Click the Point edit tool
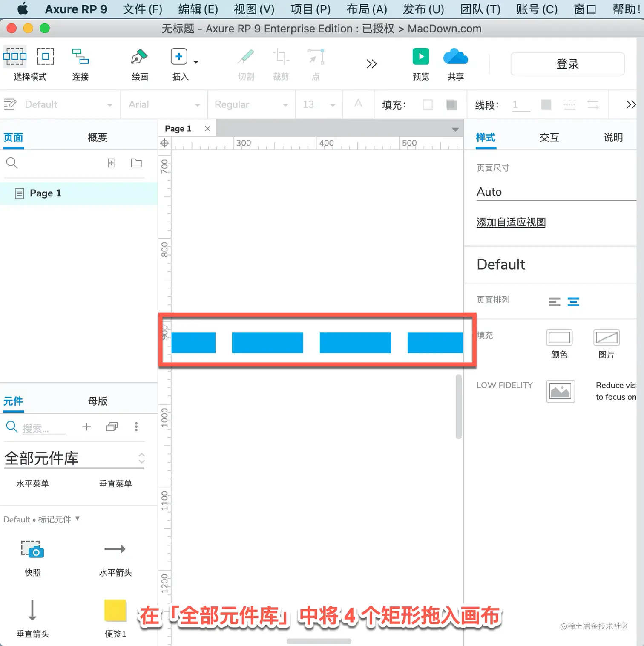Screen dimensions: 644x646 pos(316,56)
